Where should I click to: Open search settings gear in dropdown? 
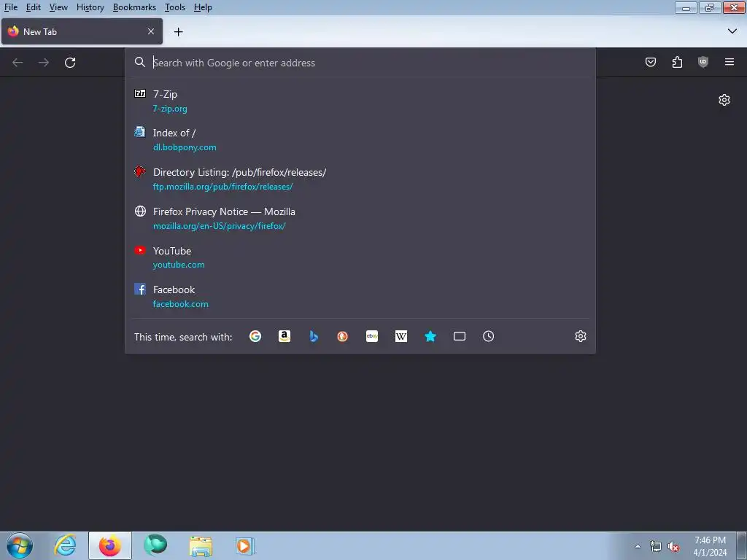pos(580,336)
